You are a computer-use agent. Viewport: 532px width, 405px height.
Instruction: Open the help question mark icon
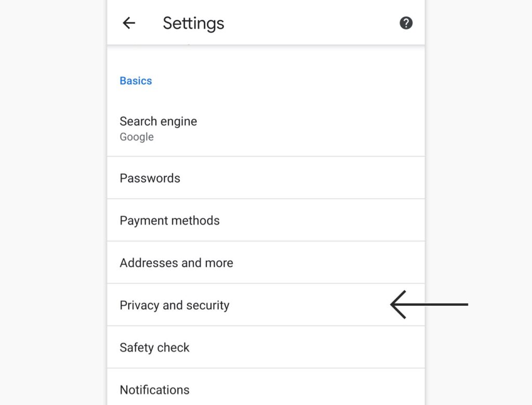pyautogui.click(x=406, y=23)
